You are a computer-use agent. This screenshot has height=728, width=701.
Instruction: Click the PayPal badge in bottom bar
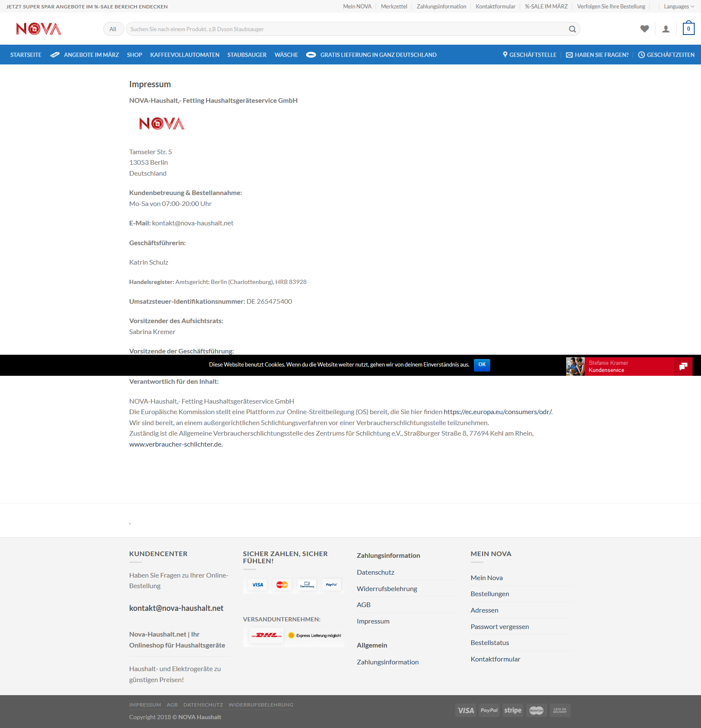(489, 710)
